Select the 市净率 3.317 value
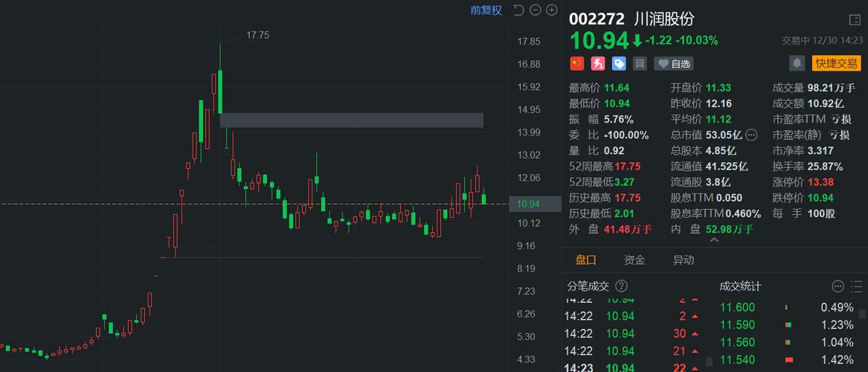This screenshot has height=372, width=868. coord(821,150)
